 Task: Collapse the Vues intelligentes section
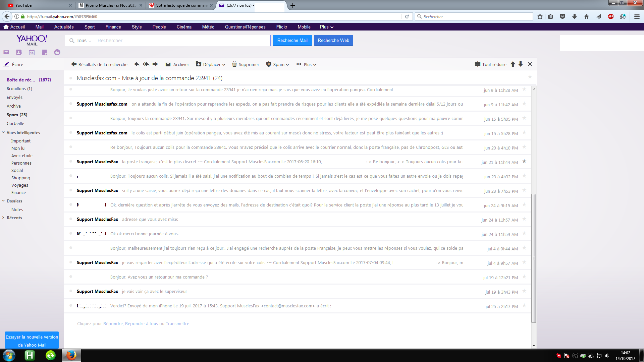3,133
